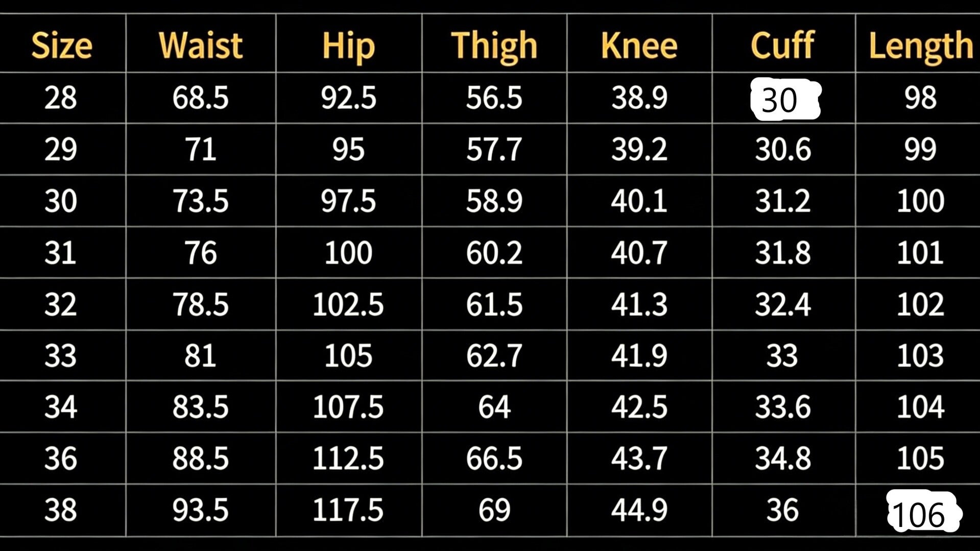Select the Knee column header

tap(639, 45)
